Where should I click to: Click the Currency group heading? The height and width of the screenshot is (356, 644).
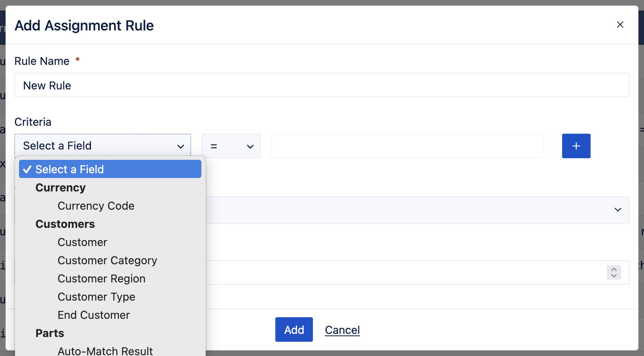pos(61,187)
